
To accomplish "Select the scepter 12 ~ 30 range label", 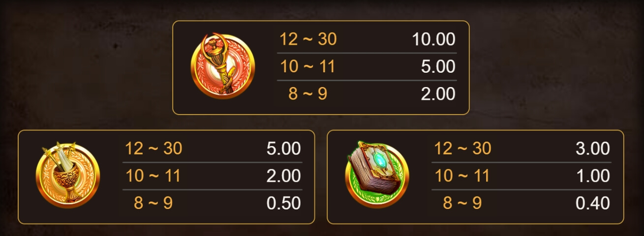I will click(308, 39).
